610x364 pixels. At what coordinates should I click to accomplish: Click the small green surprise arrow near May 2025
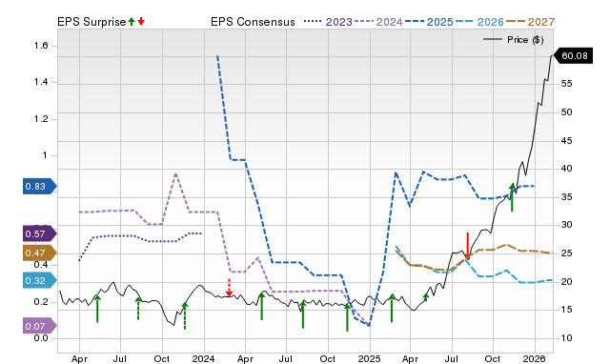(426, 297)
